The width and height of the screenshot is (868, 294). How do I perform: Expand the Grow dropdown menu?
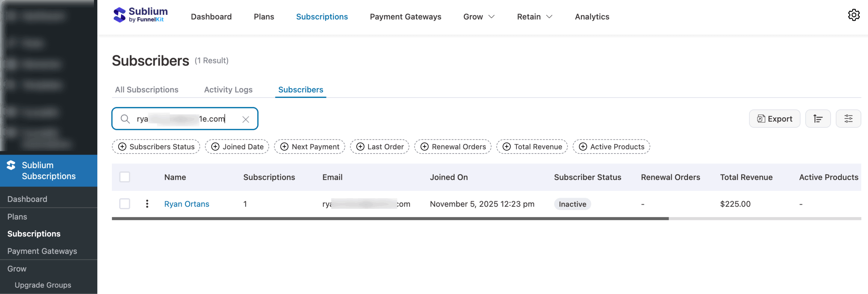(x=479, y=17)
